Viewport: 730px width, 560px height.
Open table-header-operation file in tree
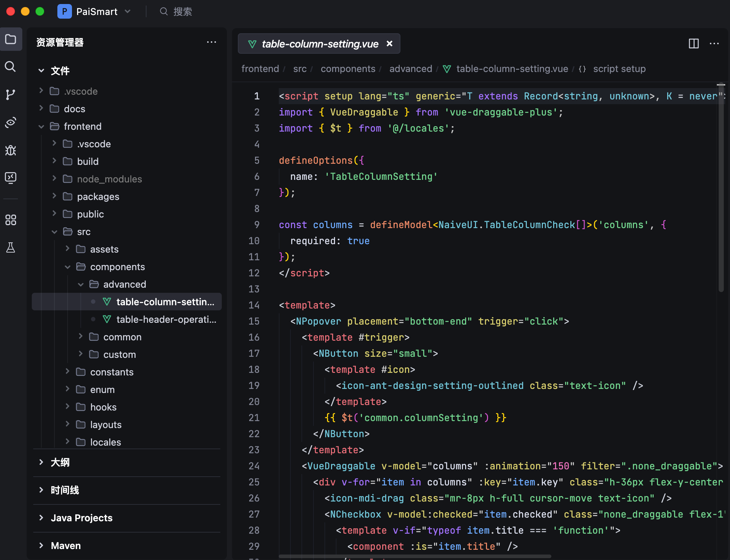click(166, 319)
